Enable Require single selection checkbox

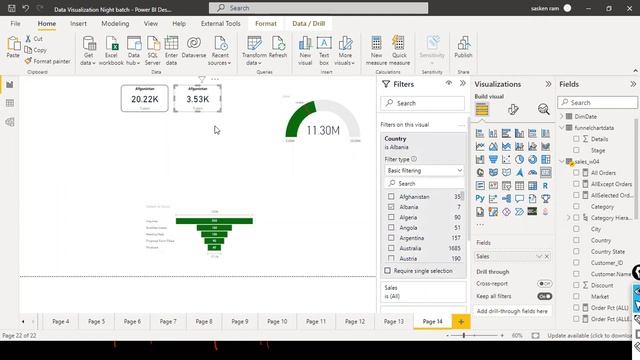click(x=387, y=271)
